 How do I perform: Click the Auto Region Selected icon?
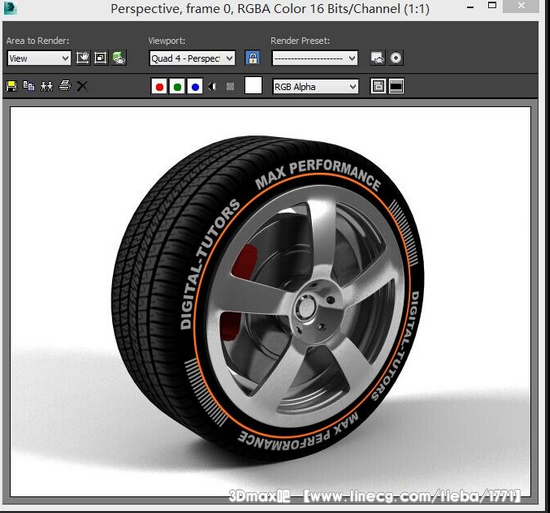coord(101,58)
